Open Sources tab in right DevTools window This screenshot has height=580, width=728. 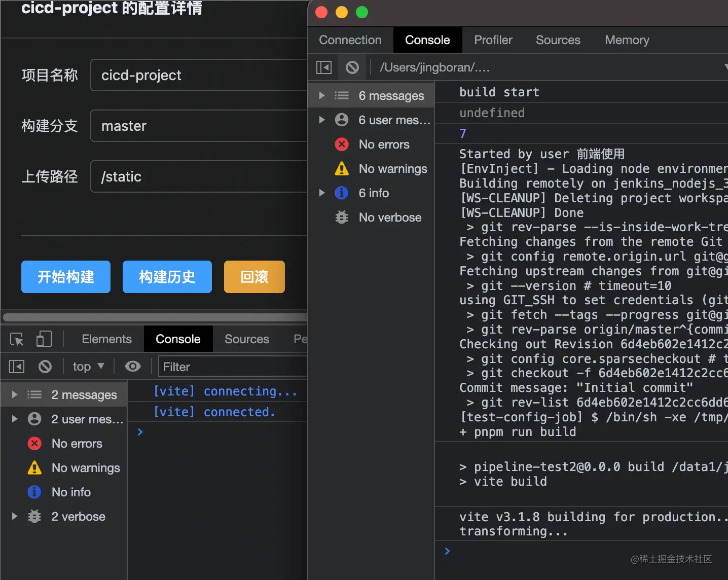[558, 40]
